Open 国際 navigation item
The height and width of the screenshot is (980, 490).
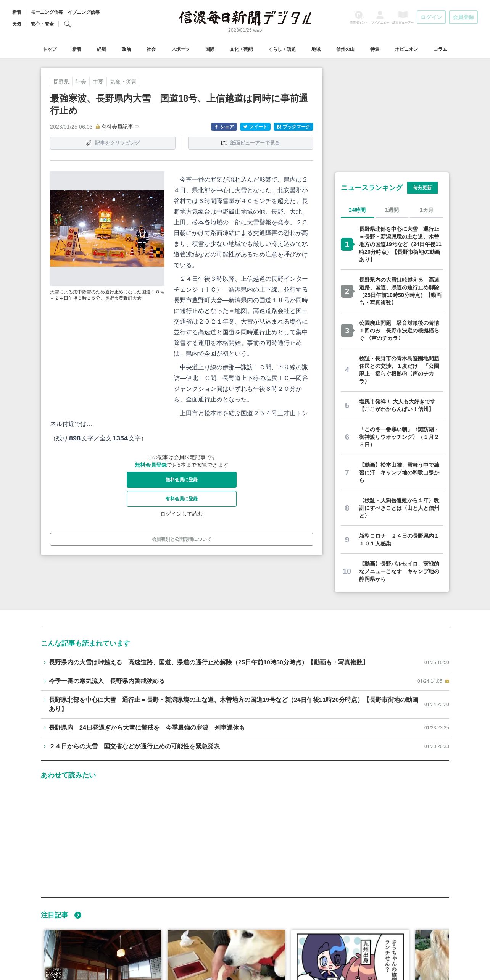point(210,49)
